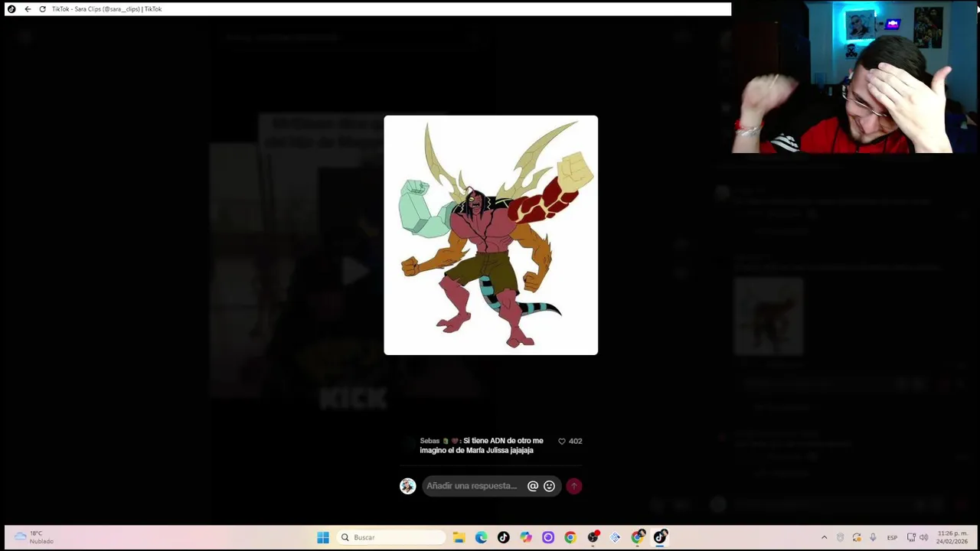Open the Windows Start menu
980x551 pixels.
[323, 537]
